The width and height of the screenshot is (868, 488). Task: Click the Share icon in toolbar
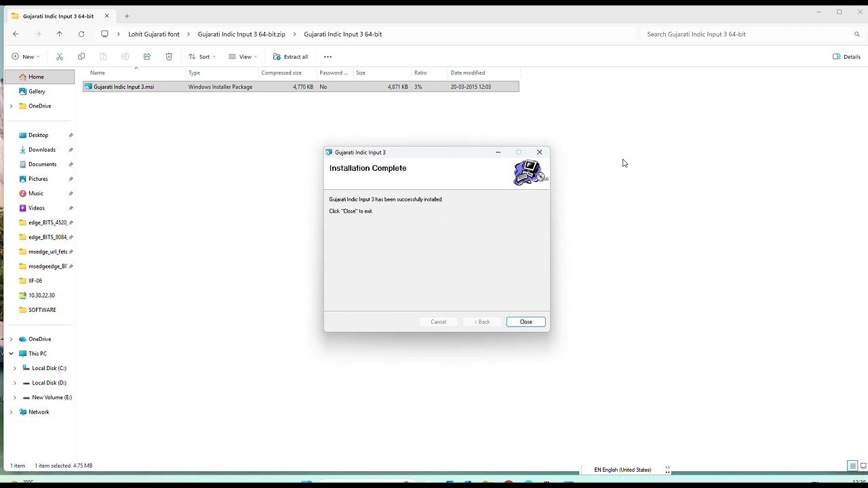pyautogui.click(x=146, y=57)
